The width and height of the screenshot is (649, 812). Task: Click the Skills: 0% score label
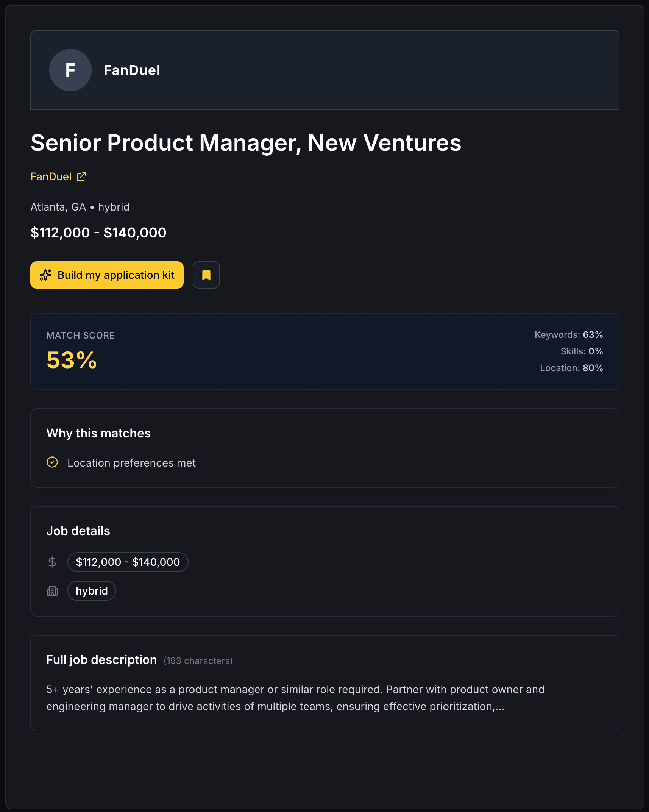click(581, 351)
